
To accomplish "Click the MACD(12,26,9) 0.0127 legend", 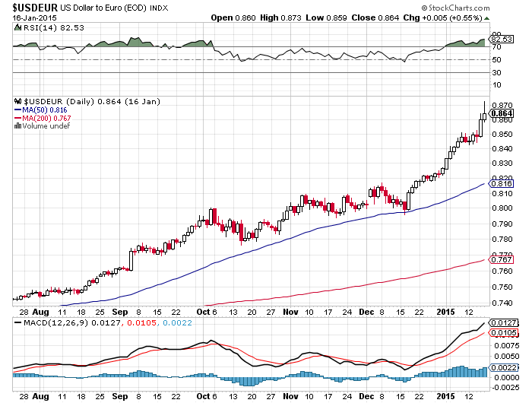I will pos(71,323).
